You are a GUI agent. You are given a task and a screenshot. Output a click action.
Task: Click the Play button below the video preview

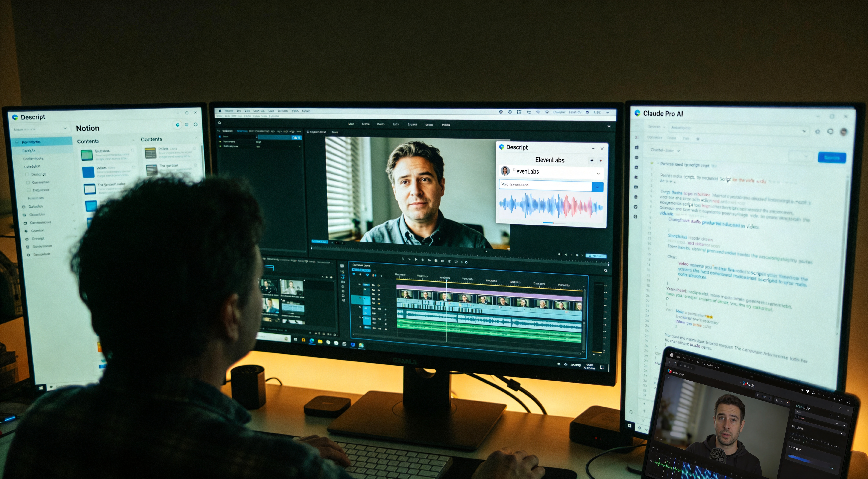[x=416, y=260]
